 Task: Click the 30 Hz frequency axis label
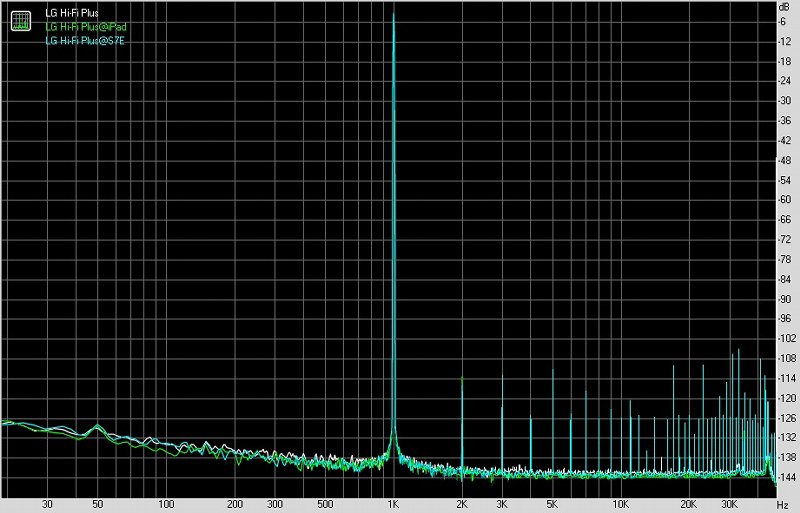click(47, 504)
